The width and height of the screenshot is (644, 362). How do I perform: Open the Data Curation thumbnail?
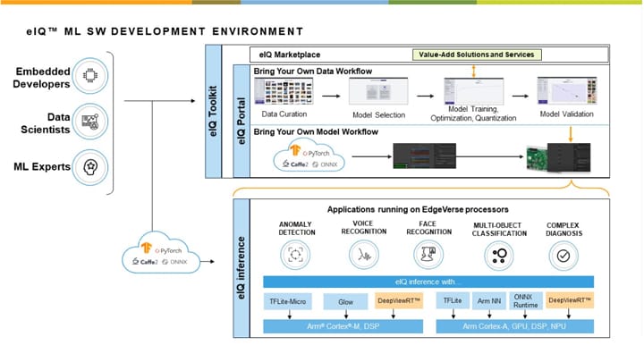point(282,92)
